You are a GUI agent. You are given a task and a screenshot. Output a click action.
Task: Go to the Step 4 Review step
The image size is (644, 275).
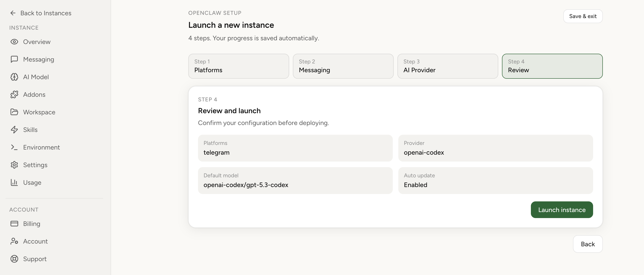(x=552, y=66)
